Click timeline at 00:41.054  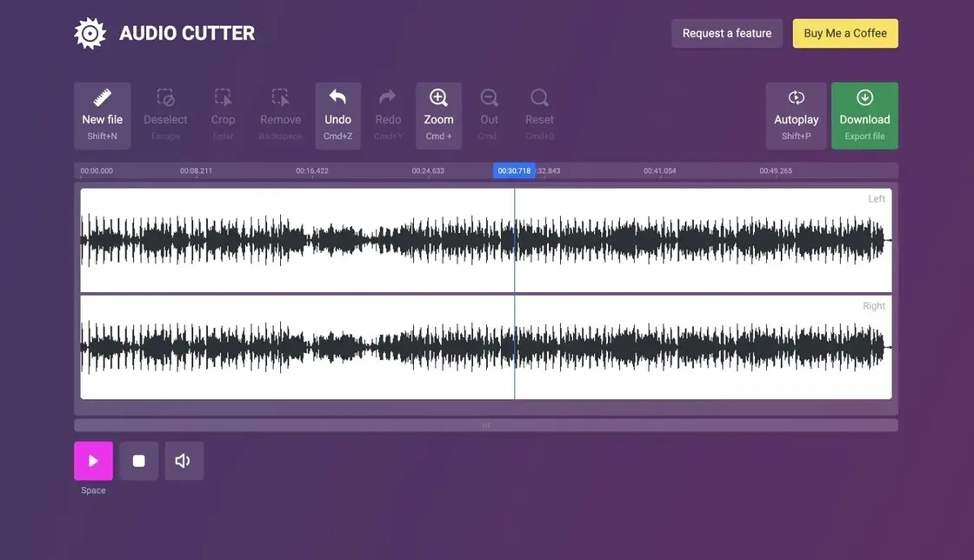(x=660, y=170)
